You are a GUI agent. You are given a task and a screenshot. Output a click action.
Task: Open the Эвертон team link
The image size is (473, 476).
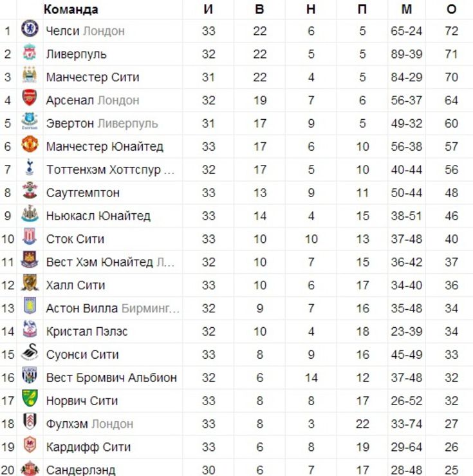70,124
